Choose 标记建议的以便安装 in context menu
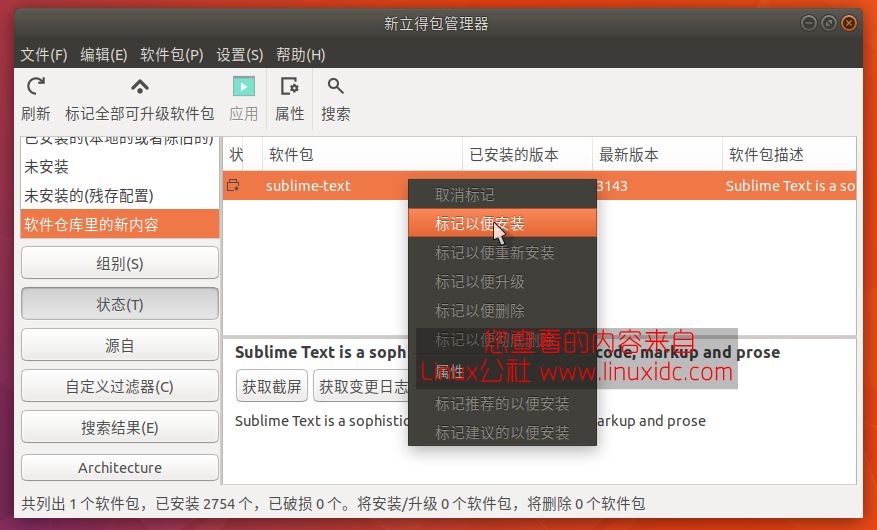 point(502,432)
